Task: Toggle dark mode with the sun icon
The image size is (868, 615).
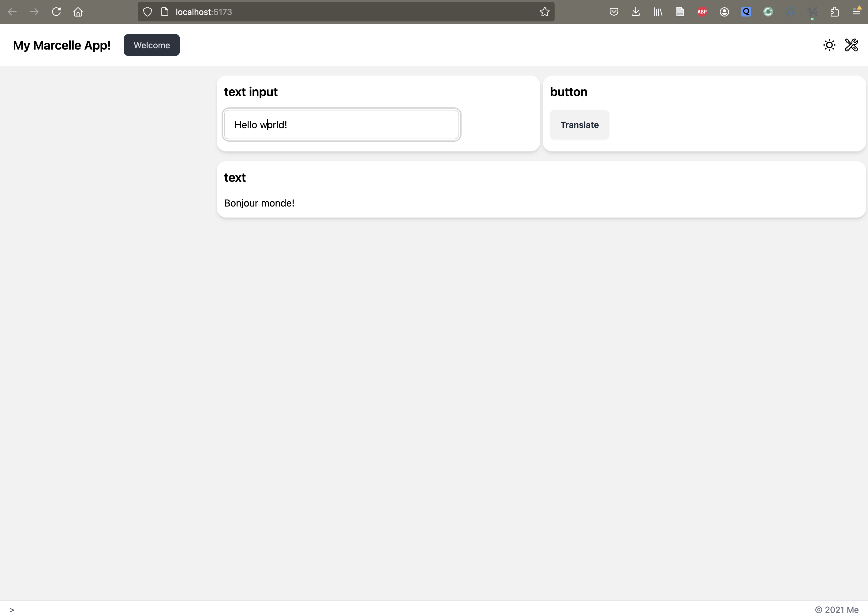Action: [x=829, y=45]
